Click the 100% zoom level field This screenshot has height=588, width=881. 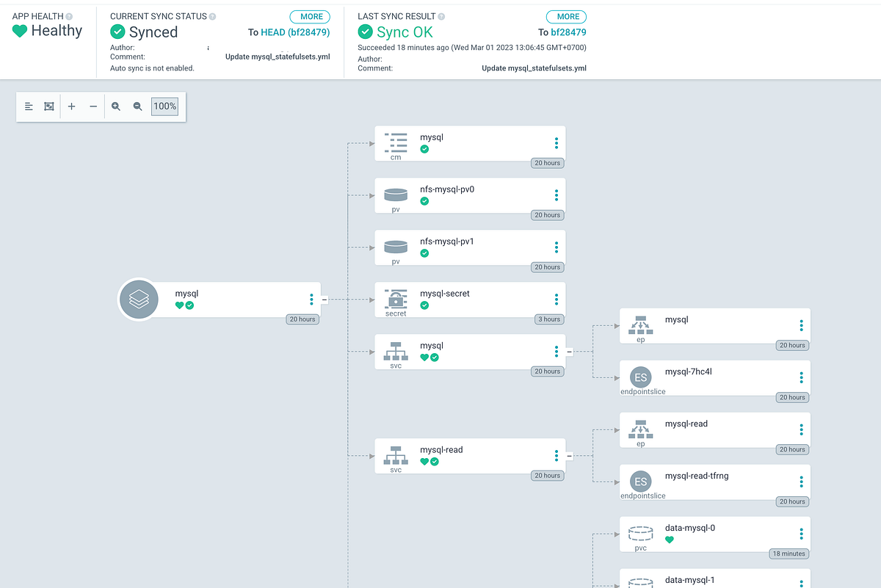click(164, 106)
